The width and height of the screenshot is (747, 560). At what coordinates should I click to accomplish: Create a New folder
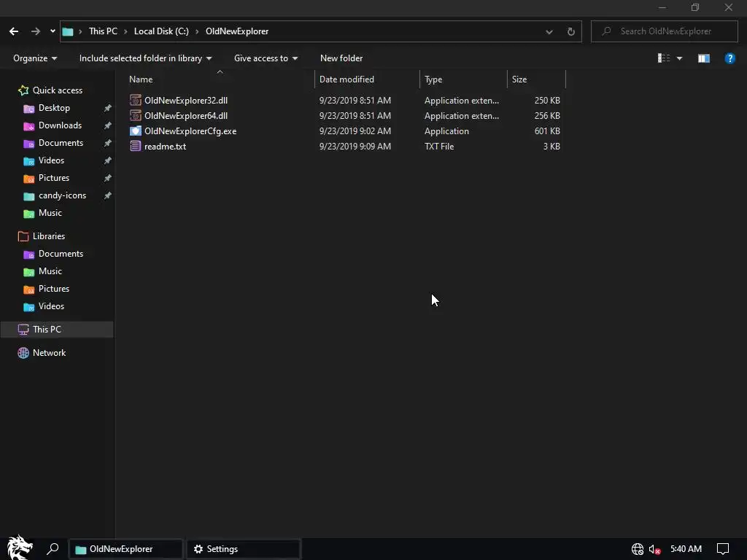tap(341, 58)
